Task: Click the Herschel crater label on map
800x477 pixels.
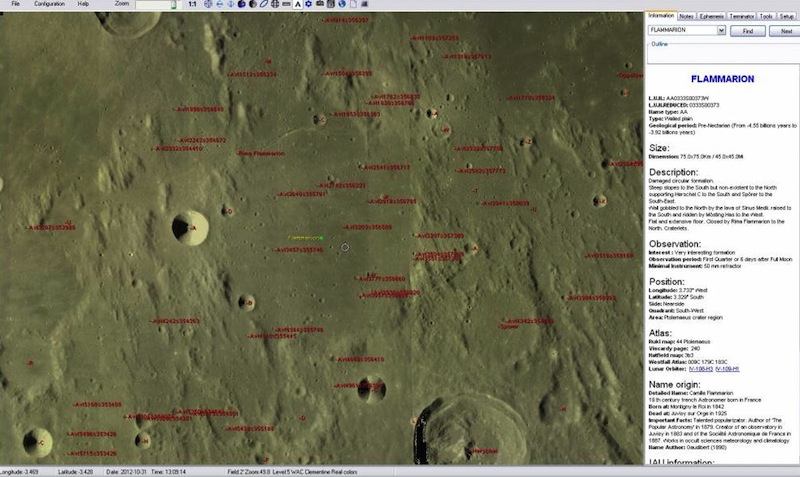Action: tap(484, 451)
